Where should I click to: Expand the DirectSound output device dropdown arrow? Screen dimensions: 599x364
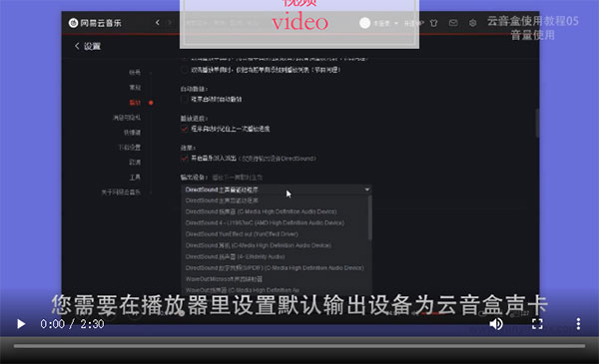click(x=366, y=189)
